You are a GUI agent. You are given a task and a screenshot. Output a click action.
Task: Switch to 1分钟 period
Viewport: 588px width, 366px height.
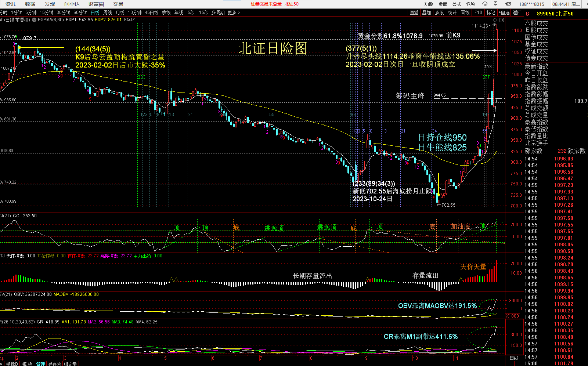pyautogui.click(x=17, y=12)
